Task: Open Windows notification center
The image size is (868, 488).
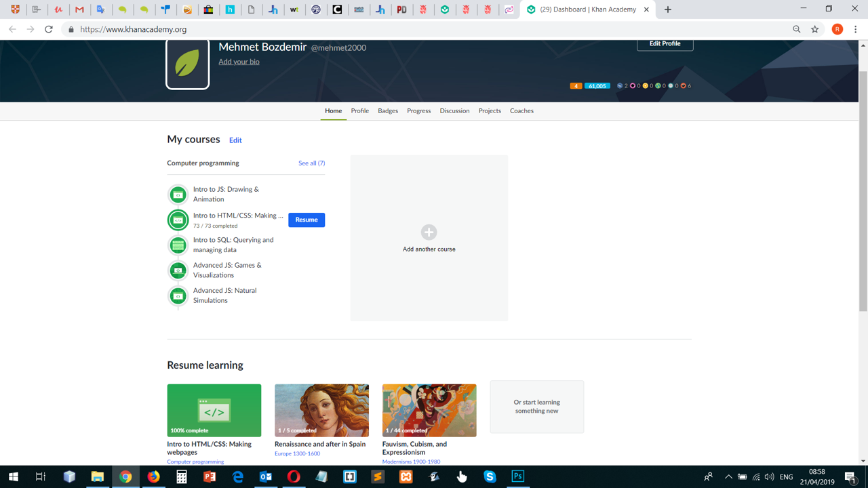Action: [851, 476]
